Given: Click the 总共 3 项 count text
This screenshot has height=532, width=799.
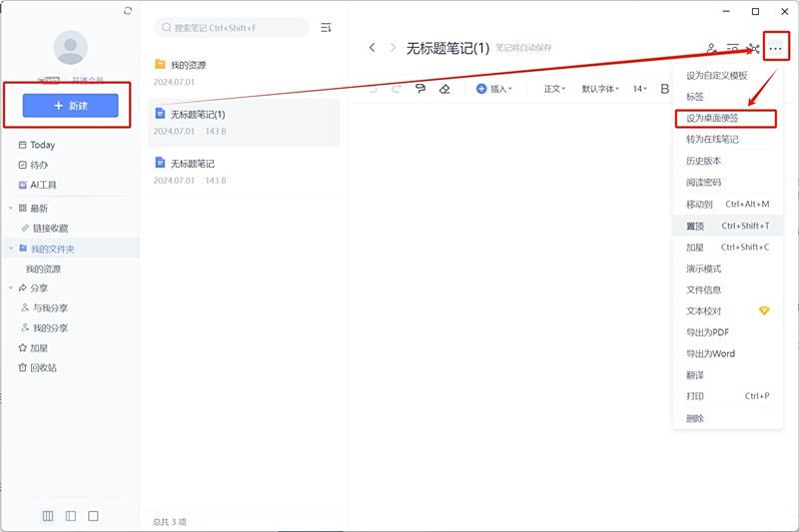Looking at the screenshot, I should tap(170, 522).
